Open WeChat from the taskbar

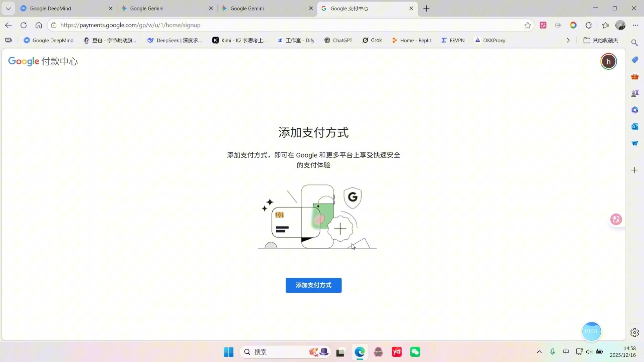(x=415, y=352)
